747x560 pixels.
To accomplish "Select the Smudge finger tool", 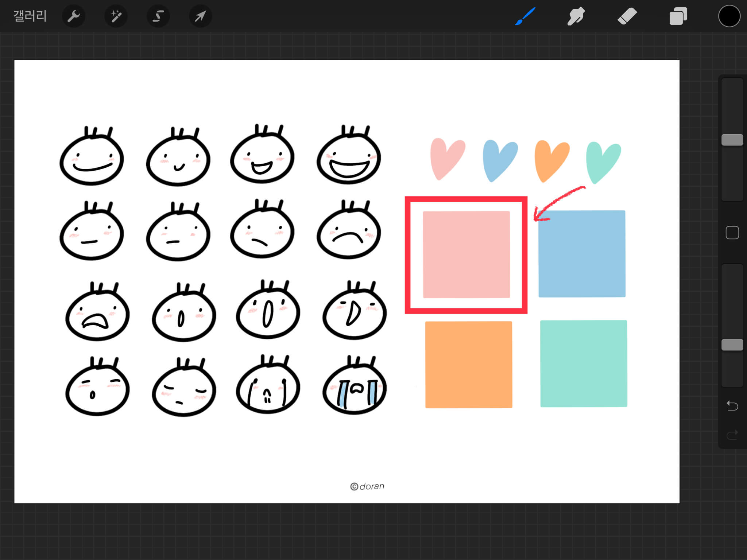I will (x=576, y=16).
